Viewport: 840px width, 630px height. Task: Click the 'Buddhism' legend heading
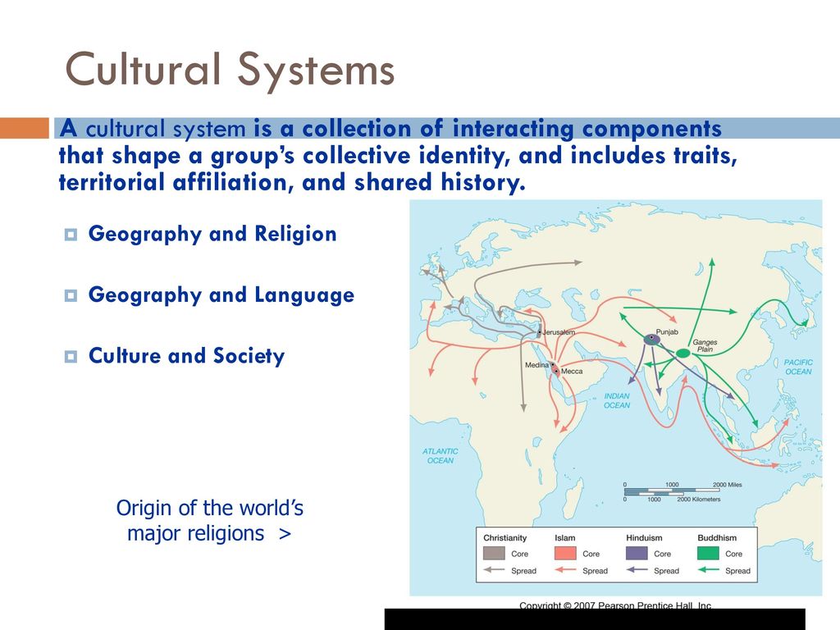pyautogui.click(x=717, y=538)
